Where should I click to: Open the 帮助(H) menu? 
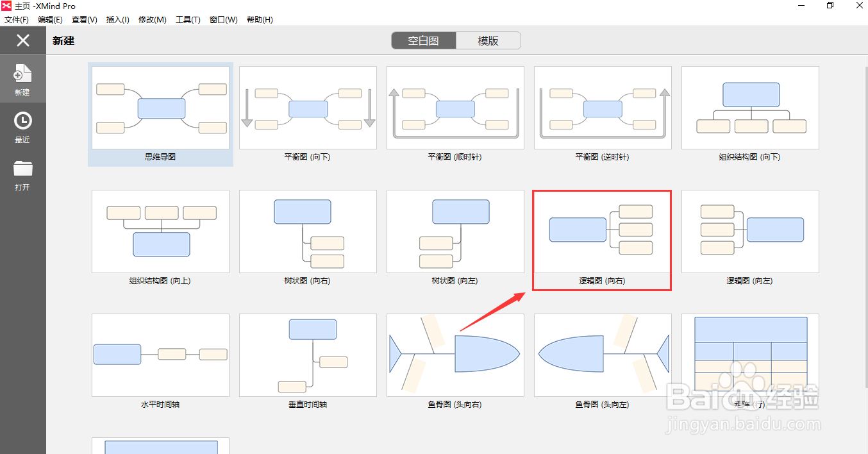pos(259,19)
